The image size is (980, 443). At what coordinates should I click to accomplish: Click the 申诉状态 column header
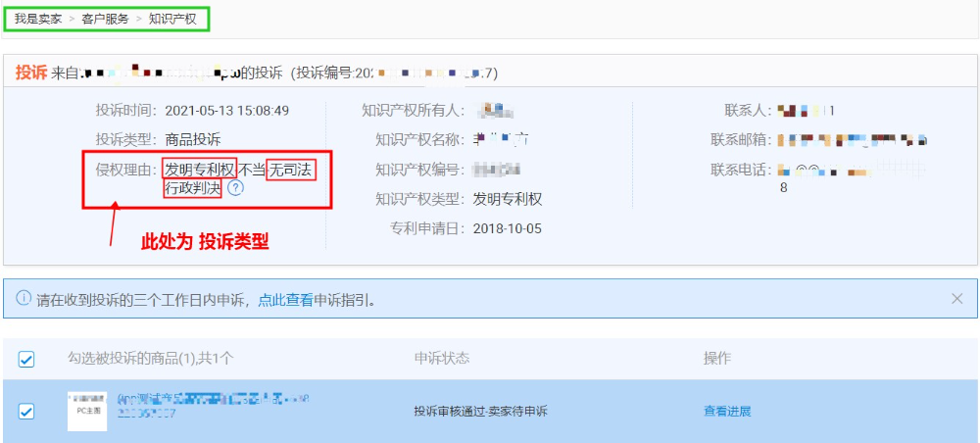[441, 359]
